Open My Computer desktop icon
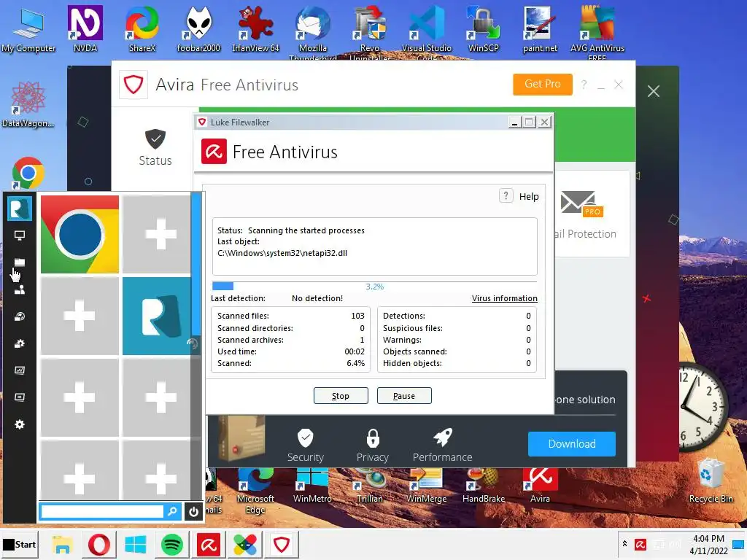The height and width of the screenshot is (560, 747). [28, 28]
